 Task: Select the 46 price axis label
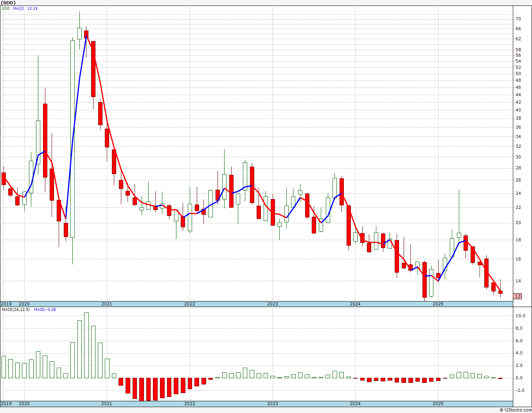click(518, 87)
